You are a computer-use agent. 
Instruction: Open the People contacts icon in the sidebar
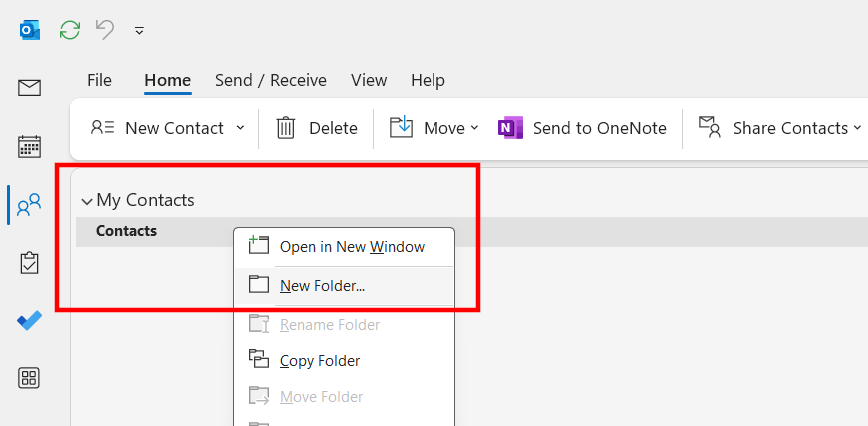[29, 204]
